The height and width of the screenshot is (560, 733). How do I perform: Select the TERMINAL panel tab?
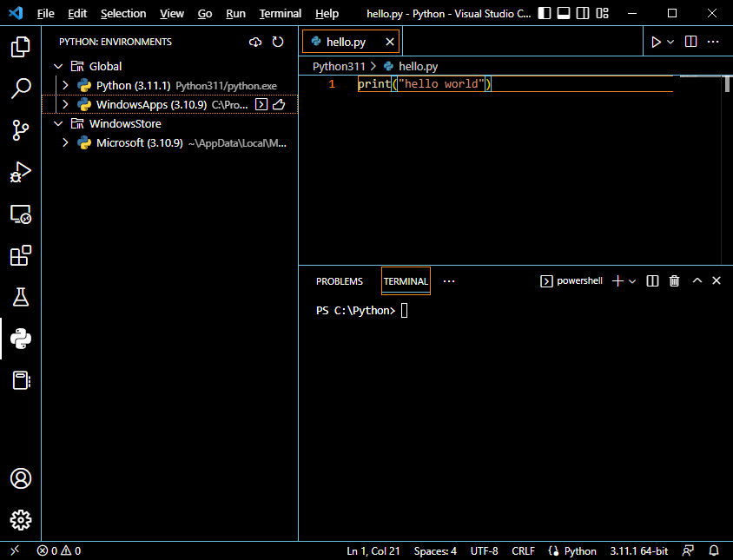[x=406, y=281]
